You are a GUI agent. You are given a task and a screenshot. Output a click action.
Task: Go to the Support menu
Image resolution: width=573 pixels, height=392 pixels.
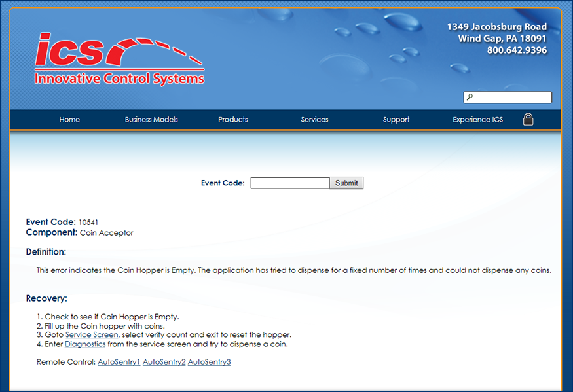(396, 120)
